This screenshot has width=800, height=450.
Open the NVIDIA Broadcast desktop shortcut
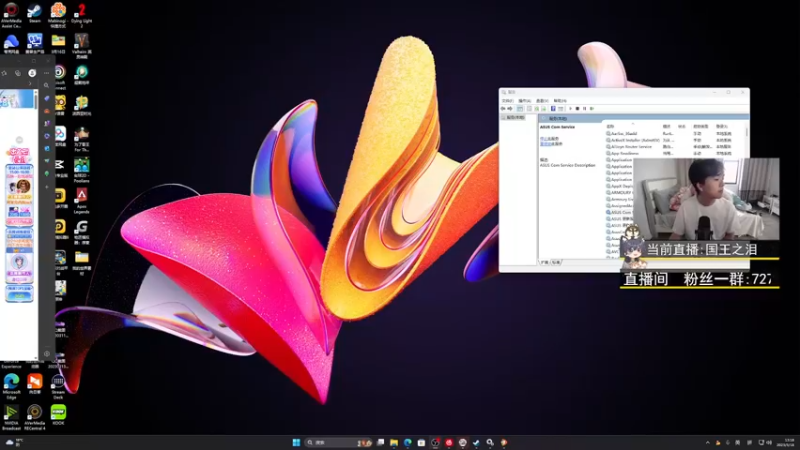[11, 417]
